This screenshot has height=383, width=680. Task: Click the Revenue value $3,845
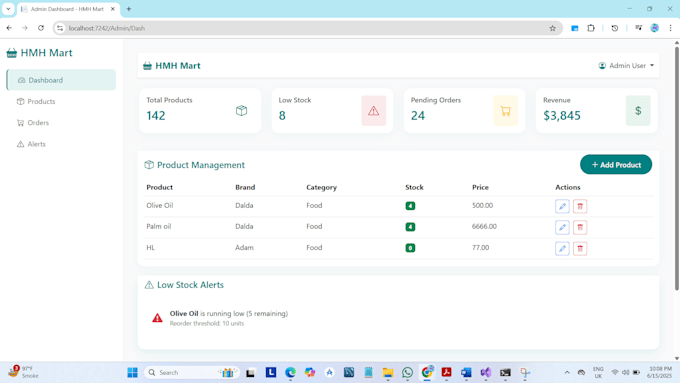[562, 116]
